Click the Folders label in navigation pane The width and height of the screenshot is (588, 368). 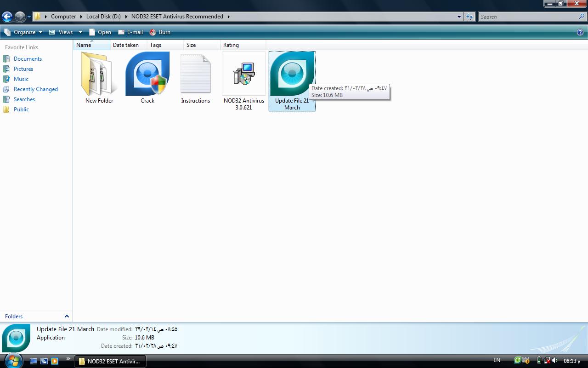coord(14,316)
